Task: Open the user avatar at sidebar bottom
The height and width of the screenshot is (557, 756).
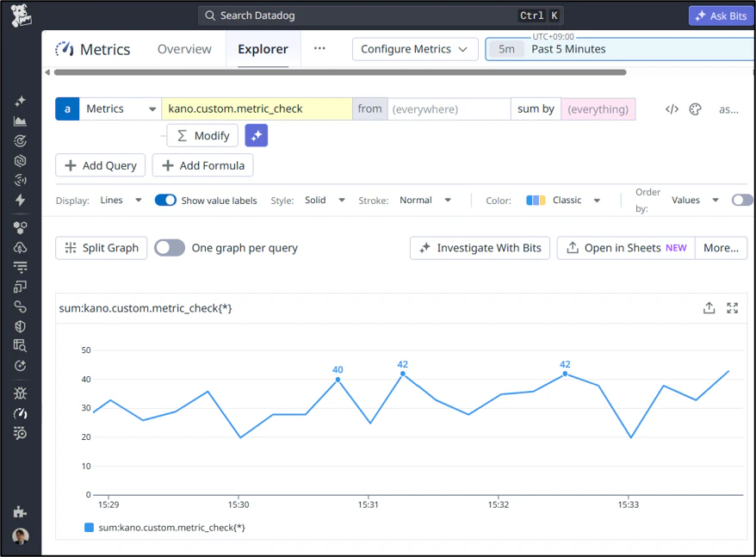Action: 21,535
